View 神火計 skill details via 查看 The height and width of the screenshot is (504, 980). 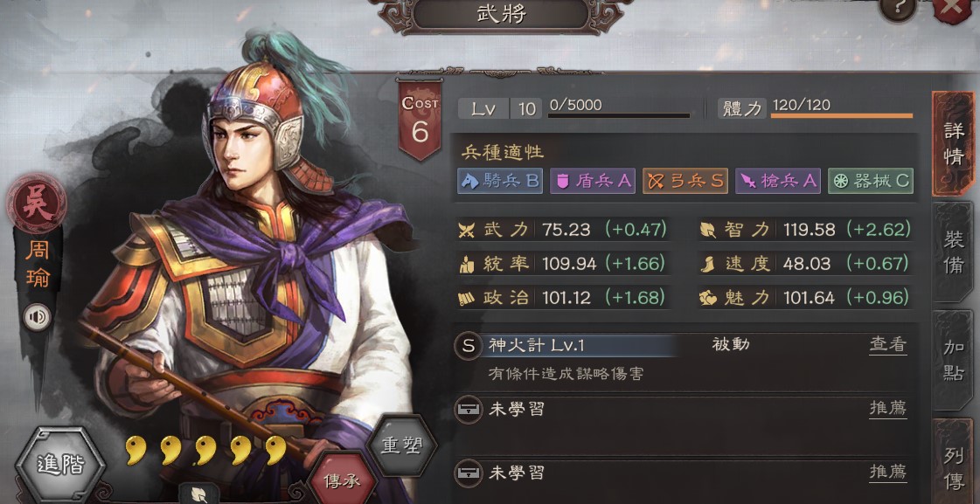887,344
